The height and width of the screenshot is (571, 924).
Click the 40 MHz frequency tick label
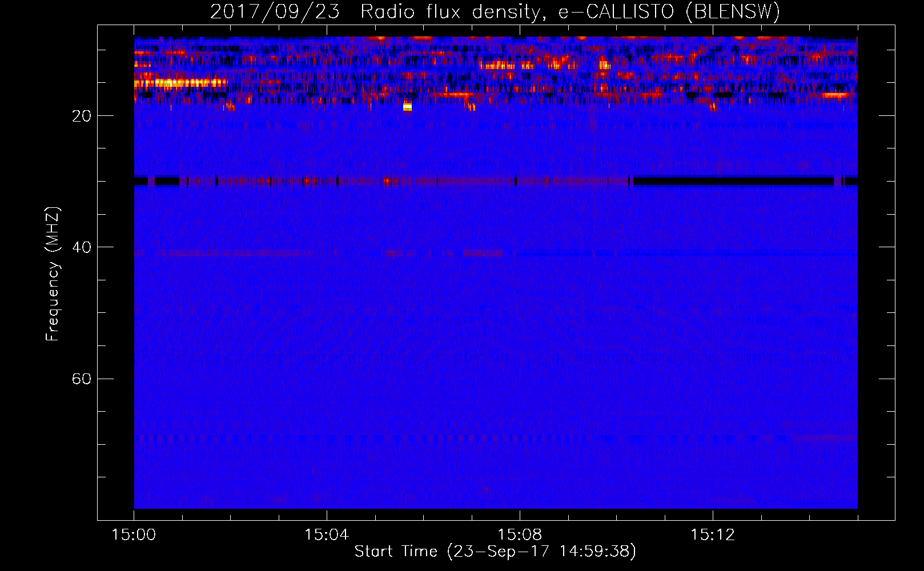pyautogui.click(x=82, y=247)
